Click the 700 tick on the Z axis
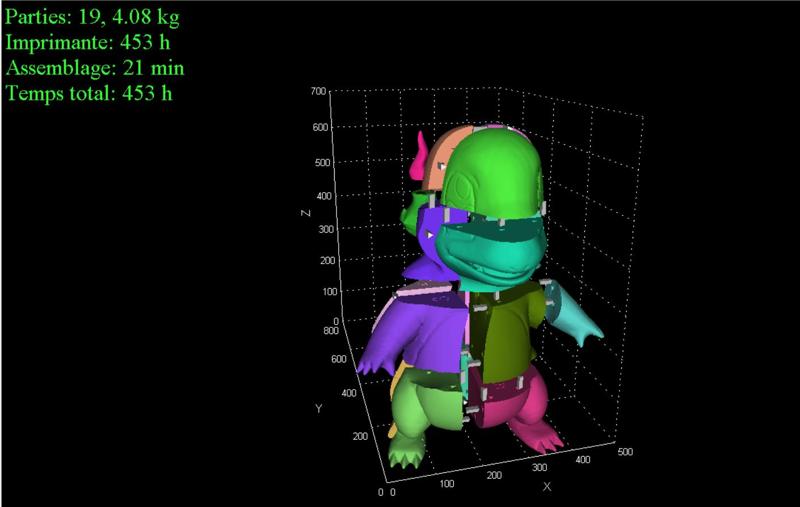800x507 pixels. click(318, 91)
